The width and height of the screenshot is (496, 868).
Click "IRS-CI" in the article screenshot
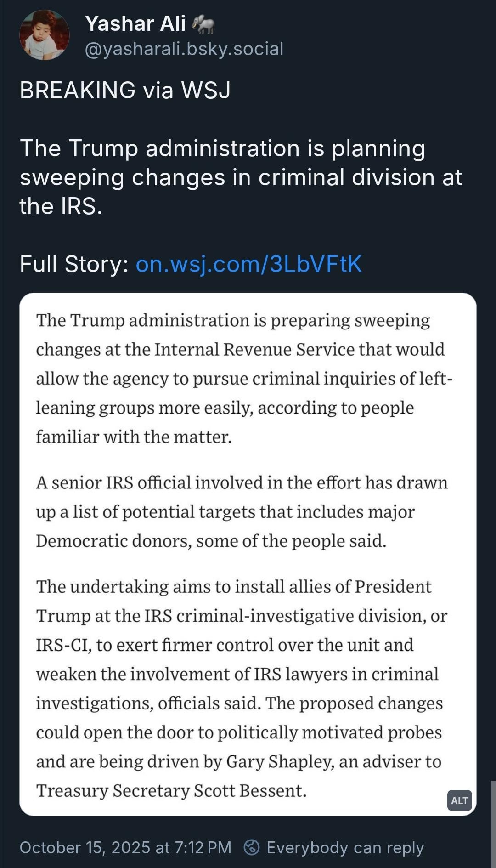tap(63, 645)
